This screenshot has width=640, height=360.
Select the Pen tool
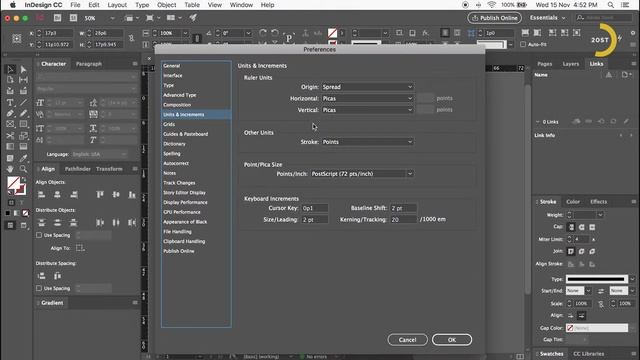tap(10, 113)
